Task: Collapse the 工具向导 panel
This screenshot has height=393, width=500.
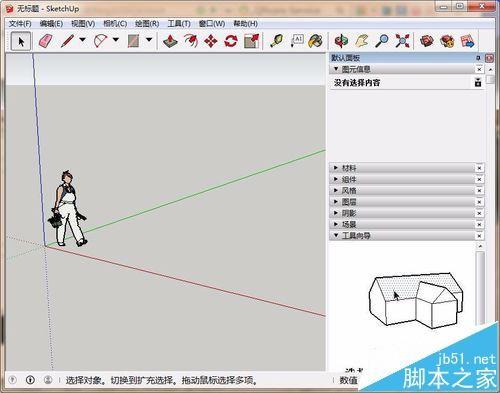Action: 336,235
